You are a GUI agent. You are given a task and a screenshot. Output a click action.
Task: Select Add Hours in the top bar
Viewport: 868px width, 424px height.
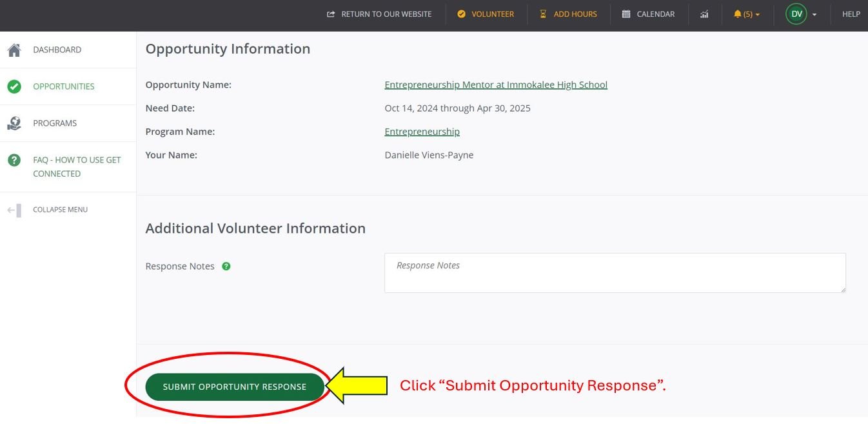coord(568,14)
